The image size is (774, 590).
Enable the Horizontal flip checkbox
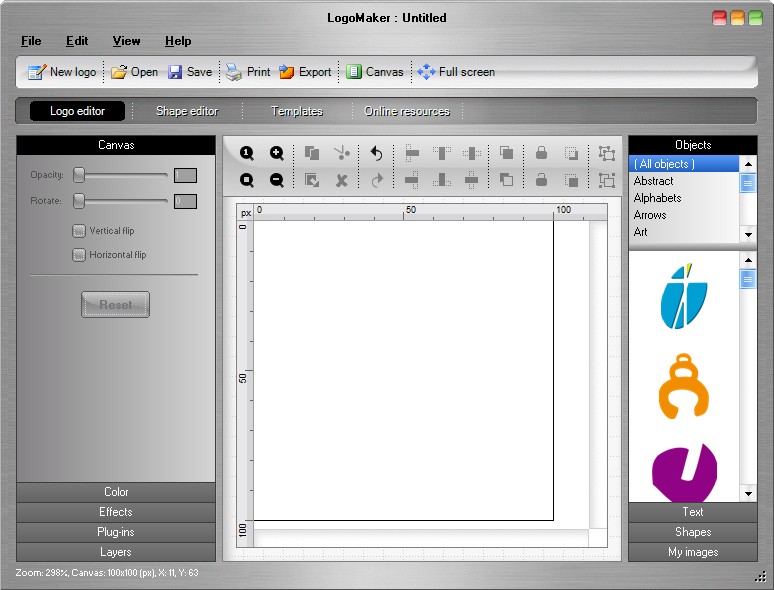point(79,255)
